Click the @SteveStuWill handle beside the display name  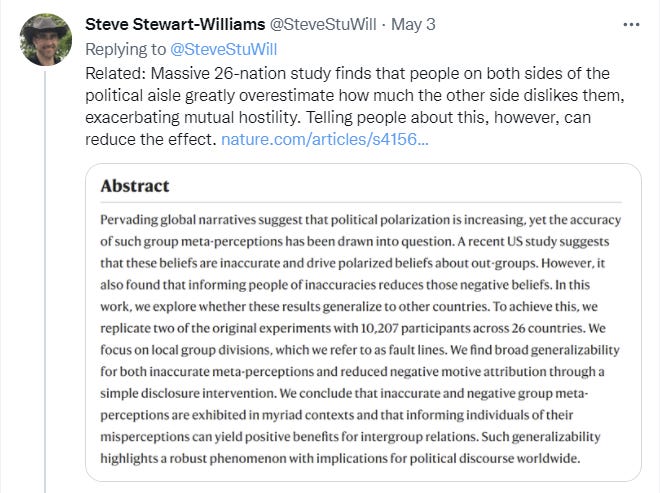(331, 24)
